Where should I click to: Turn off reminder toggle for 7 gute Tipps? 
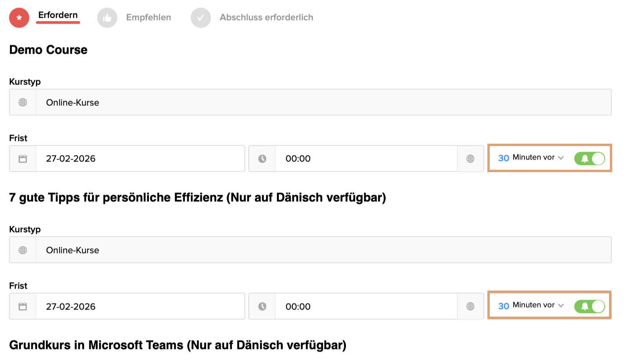(589, 306)
